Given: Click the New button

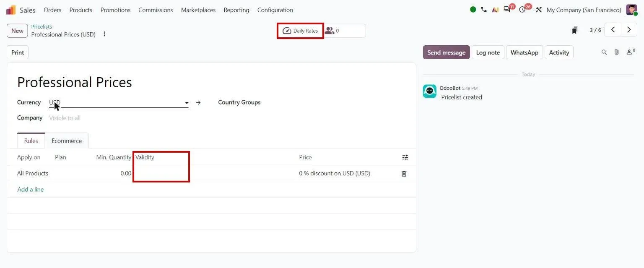Looking at the screenshot, I should point(17,31).
